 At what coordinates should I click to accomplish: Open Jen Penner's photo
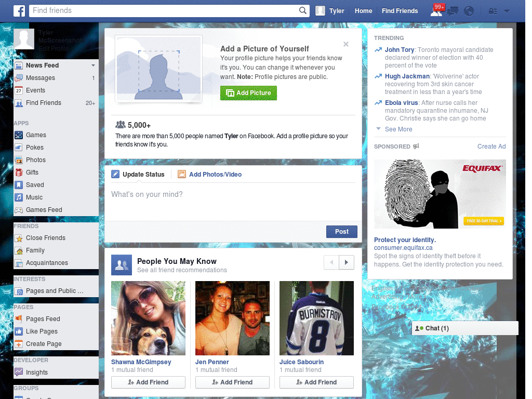click(x=232, y=318)
